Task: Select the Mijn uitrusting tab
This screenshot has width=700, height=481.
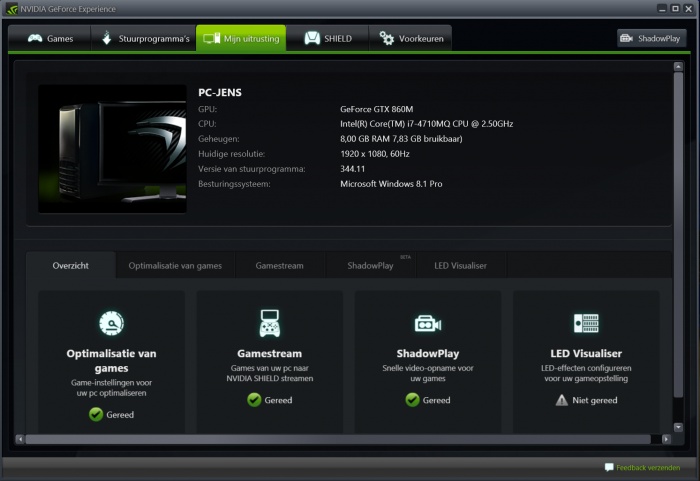Action: (241, 38)
